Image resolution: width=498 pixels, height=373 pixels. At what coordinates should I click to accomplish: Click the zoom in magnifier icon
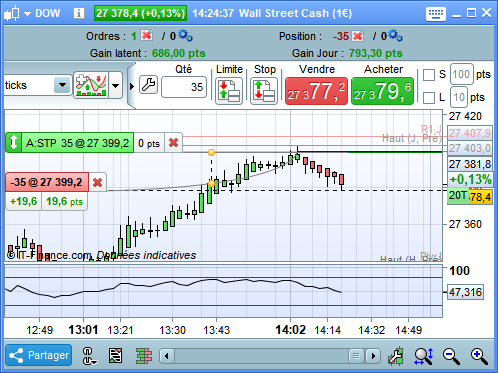(479, 356)
